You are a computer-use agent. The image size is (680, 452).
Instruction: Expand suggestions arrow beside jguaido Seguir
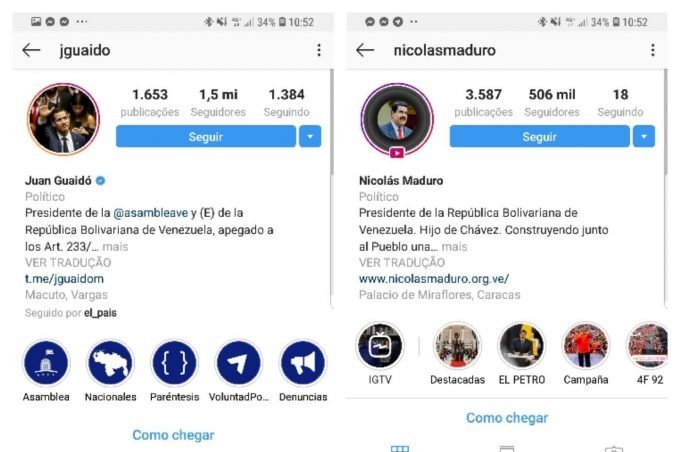click(310, 136)
